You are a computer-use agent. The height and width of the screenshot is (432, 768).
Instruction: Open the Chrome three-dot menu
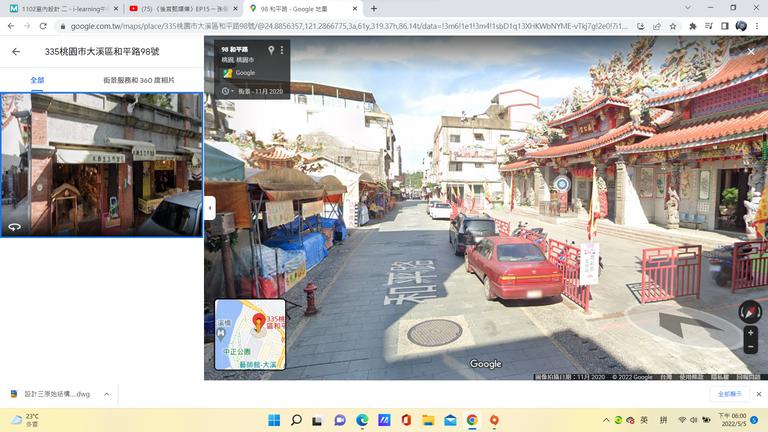pyautogui.click(x=757, y=26)
